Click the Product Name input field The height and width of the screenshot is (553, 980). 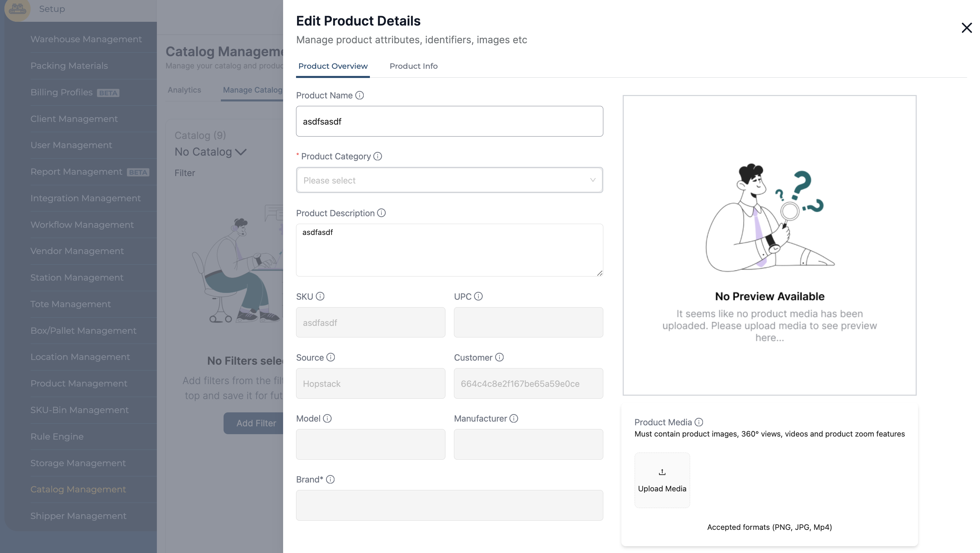pos(449,122)
